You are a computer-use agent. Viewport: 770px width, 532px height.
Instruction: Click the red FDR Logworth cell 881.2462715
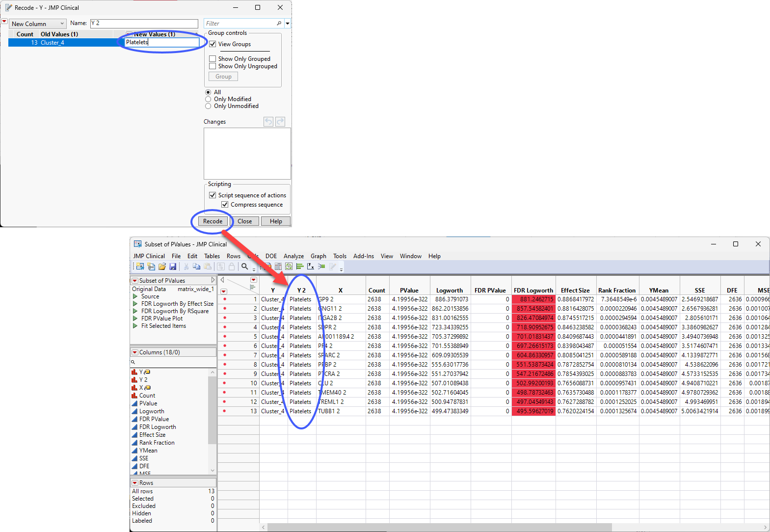point(533,299)
